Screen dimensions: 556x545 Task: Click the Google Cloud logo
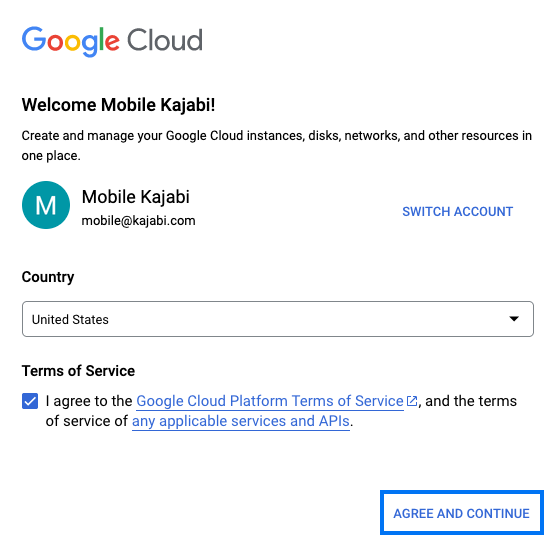112,41
